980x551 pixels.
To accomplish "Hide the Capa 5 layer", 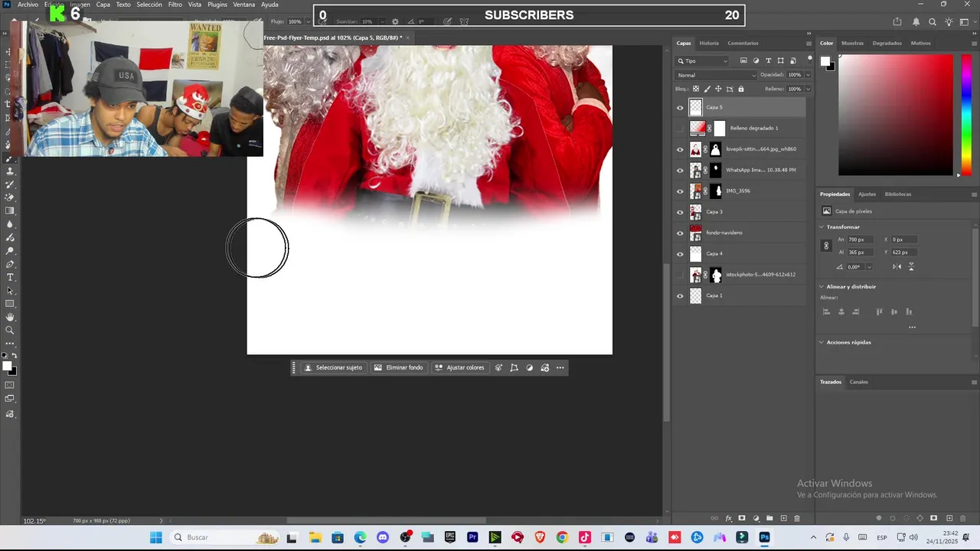I will (x=680, y=108).
